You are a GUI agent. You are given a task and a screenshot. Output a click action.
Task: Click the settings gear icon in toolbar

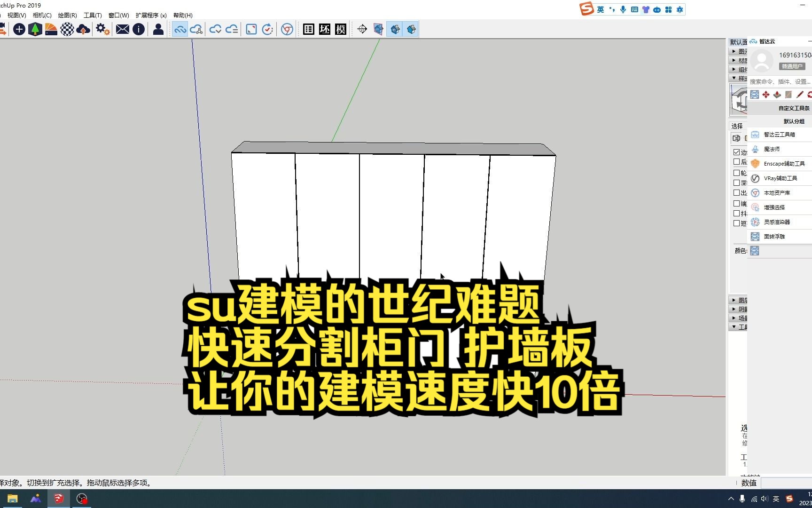pyautogui.click(x=102, y=29)
